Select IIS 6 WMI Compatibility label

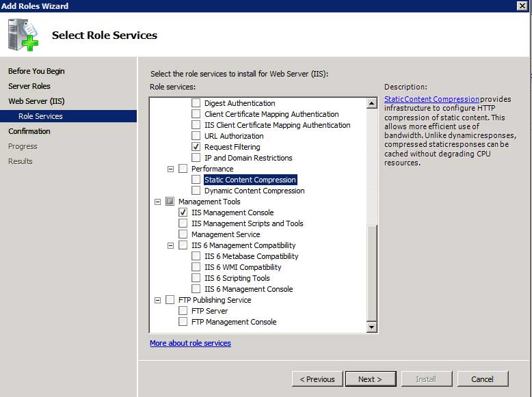tap(243, 267)
